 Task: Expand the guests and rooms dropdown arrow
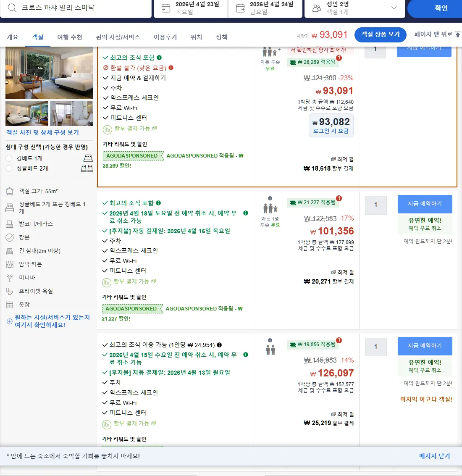(394, 8)
